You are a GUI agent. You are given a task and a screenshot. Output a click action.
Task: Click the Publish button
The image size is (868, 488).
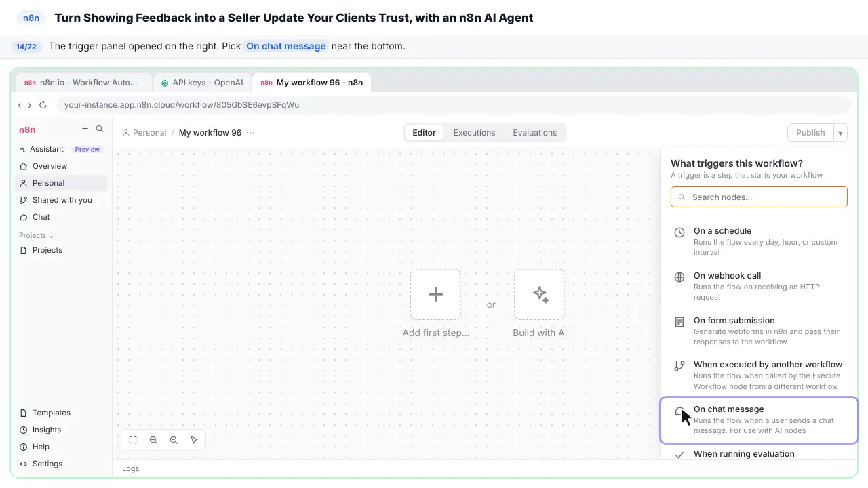pos(810,133)
